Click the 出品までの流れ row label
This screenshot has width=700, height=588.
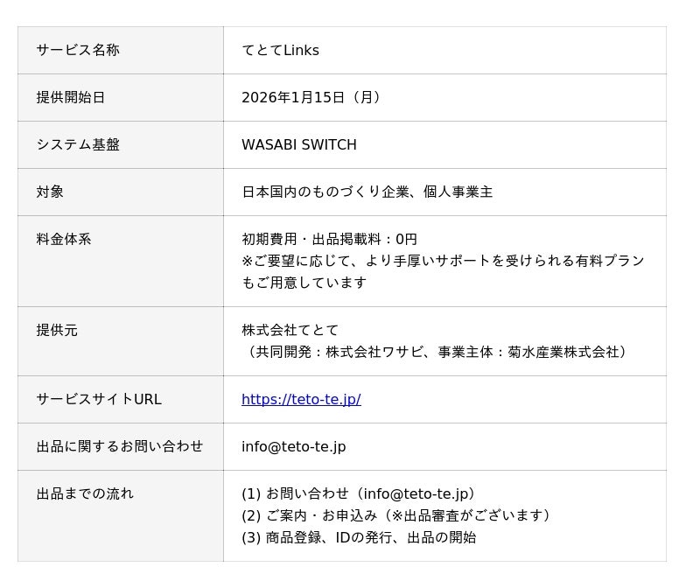[85, 494]
